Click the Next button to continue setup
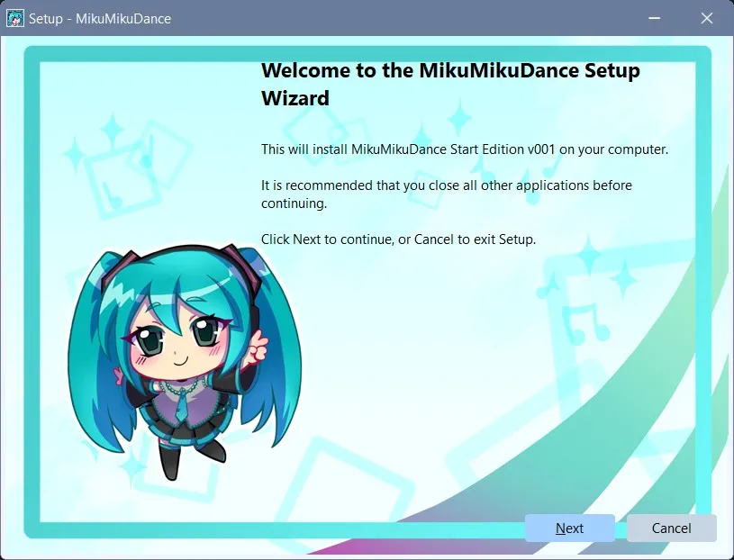Screen dimensions: 734x560 pyautogui.click(x=570, y=528)
